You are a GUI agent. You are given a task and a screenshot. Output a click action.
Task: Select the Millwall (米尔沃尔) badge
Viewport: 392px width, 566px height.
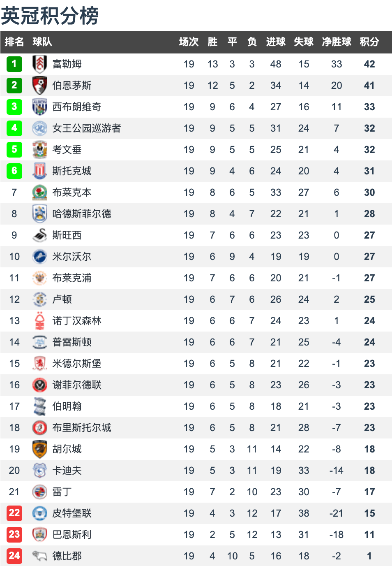pyautogui.click(x=40, y=257)
